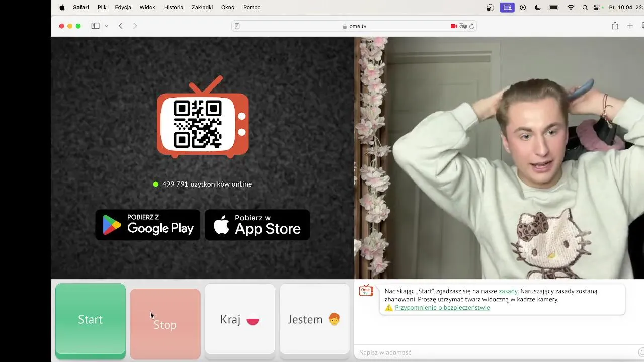
Task: Click the Ome TV avatar icon in chat
Action: pos(366,291)
